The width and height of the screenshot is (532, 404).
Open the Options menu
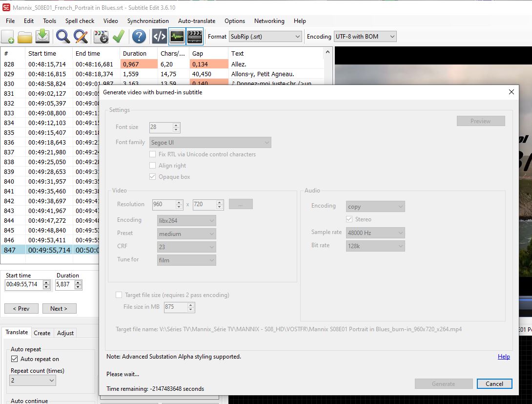(x=235, y=21)
